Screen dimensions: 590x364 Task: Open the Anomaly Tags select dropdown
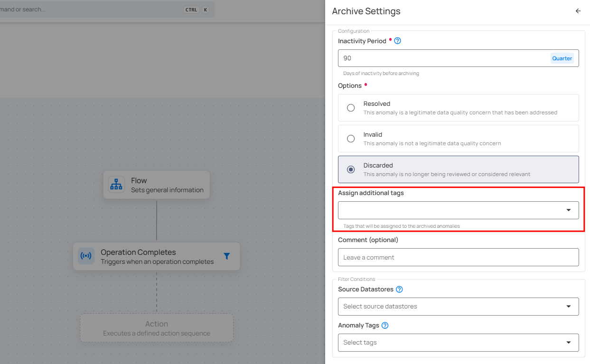coord(569,342)
